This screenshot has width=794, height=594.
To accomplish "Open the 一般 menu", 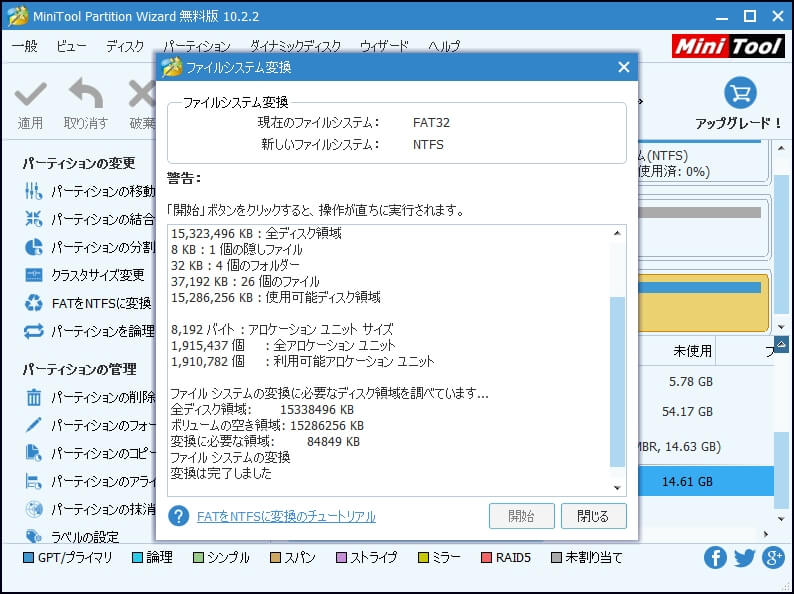I will point(24,47).
